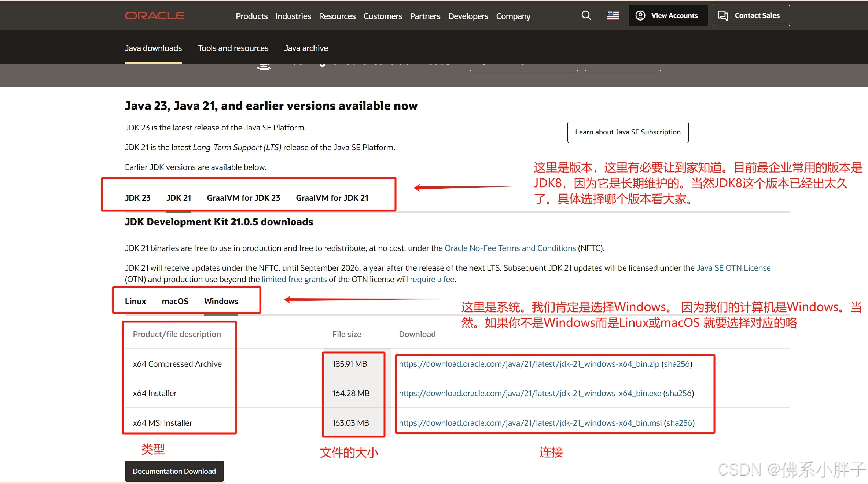Image resolution: width=868 pixels, height=484 pixels.
Task: Open sha256 link for MSI installer
Action: (x=679, y=423)
